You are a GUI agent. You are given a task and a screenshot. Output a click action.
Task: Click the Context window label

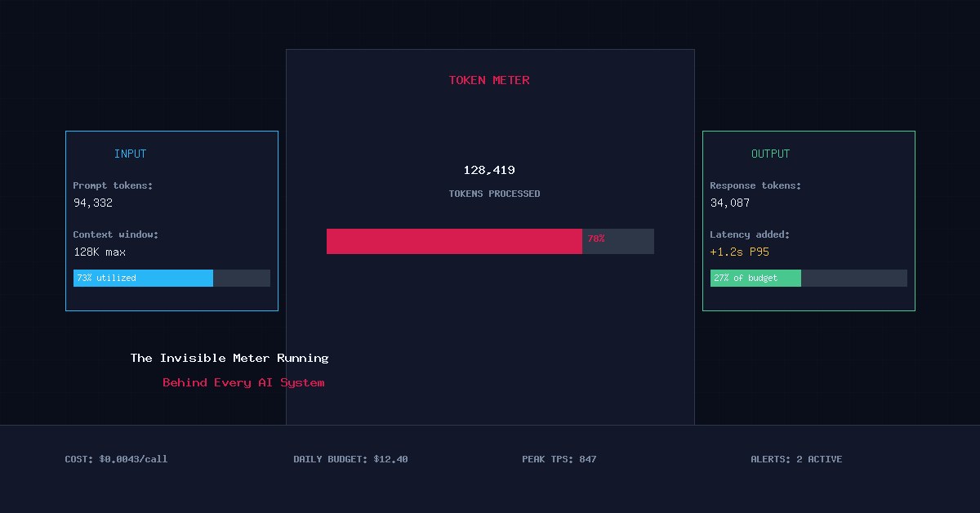click(x=116, y=234)
